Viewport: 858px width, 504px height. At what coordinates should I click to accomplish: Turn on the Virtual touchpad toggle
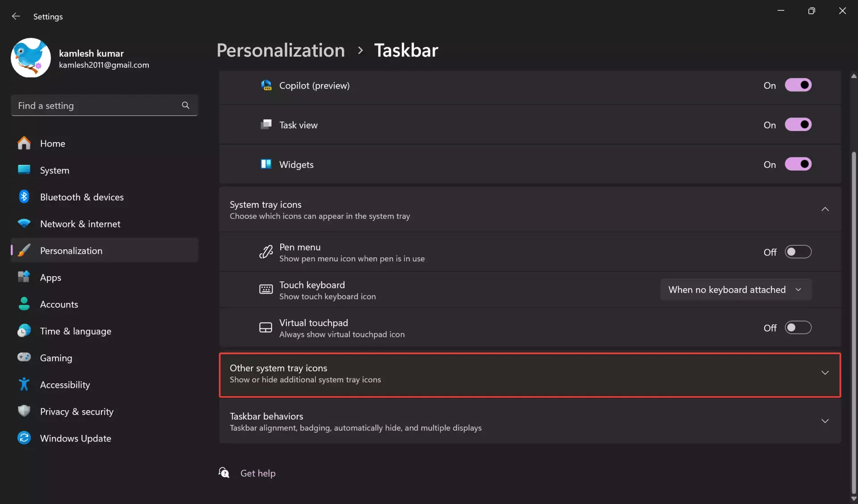pyautogui.click(x=798, y=328)
